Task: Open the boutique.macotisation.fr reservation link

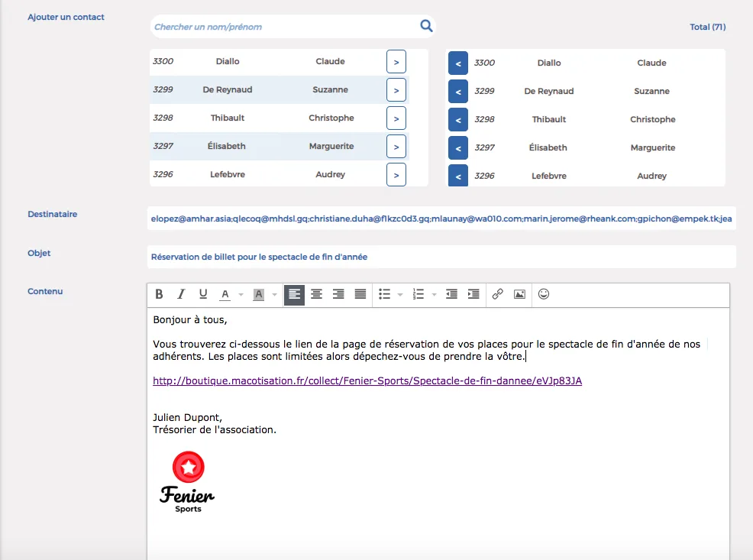Action: 367,381
